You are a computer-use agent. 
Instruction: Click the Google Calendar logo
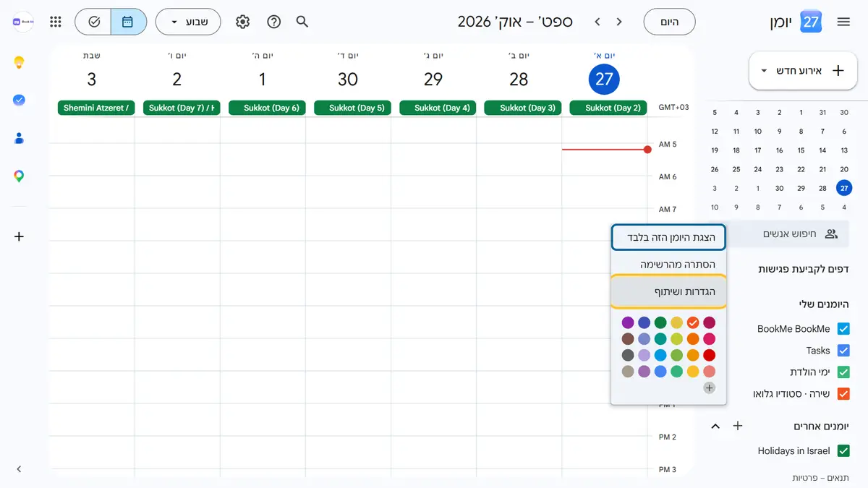[812, 22]
